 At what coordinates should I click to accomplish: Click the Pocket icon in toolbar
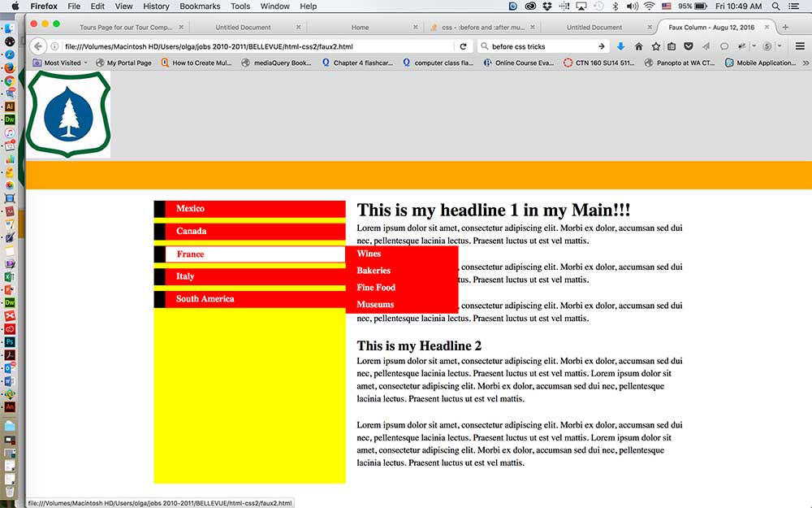pyautogui.click(x=688, y=46)
